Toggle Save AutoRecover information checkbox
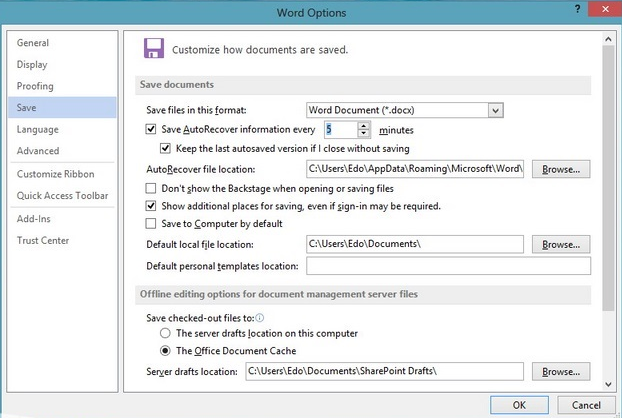622x418 pixels. (x=152, y=129)
